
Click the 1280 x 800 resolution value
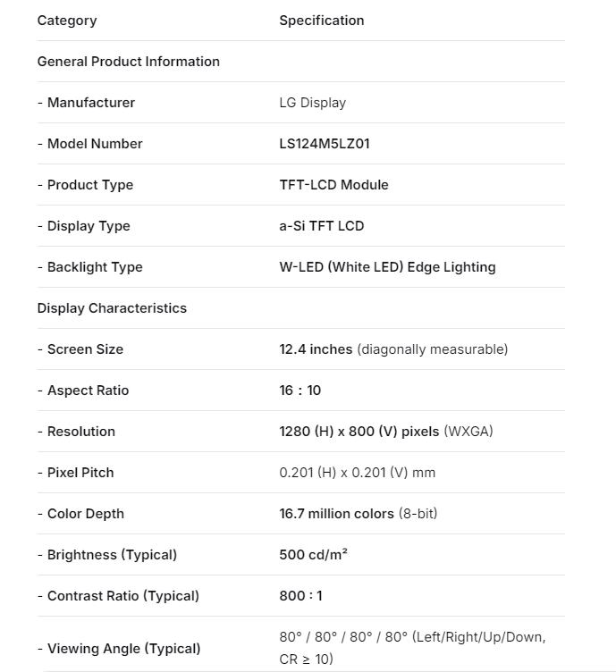coord(359,432)
